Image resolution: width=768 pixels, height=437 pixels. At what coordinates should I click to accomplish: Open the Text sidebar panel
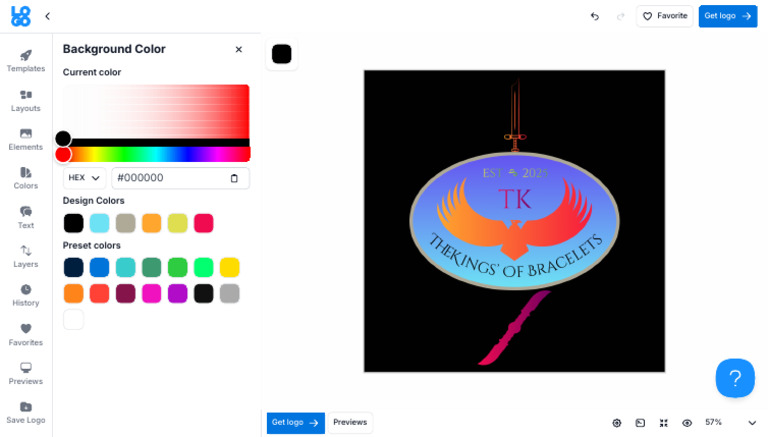25,218
